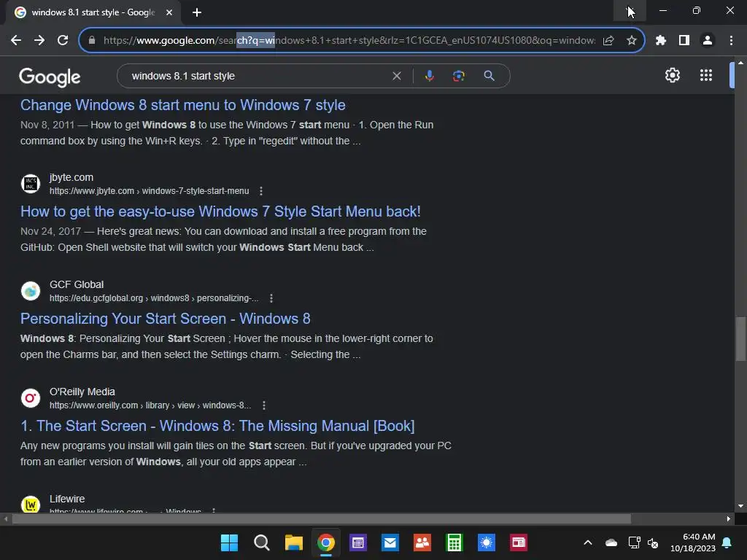Open the Chrome profile avatar
747x560 pixels.
click(708, 41)
